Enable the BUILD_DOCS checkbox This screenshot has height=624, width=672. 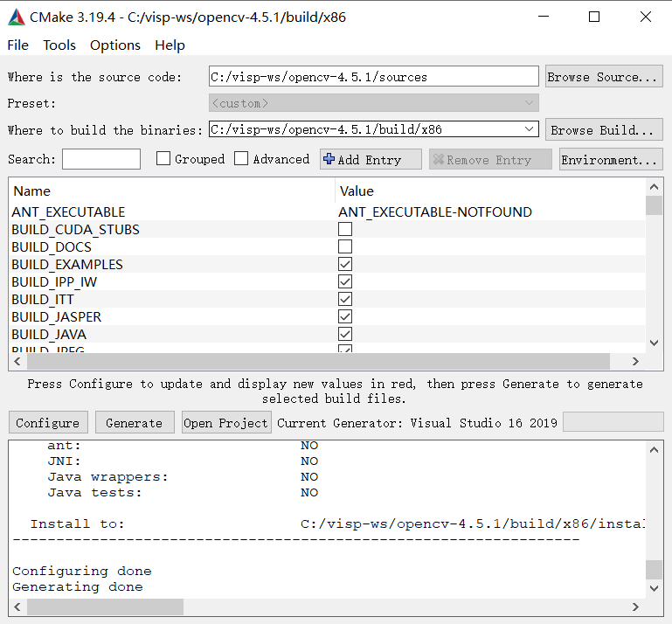coord(345,246)
